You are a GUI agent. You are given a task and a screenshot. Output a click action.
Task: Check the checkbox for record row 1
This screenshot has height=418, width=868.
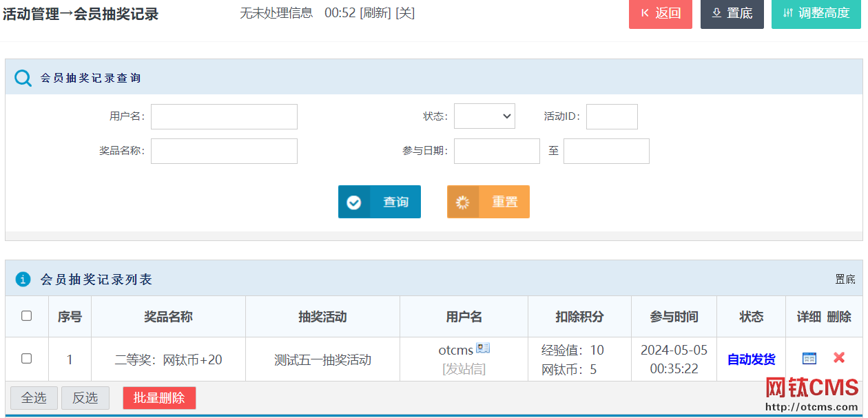pos(27,359)
